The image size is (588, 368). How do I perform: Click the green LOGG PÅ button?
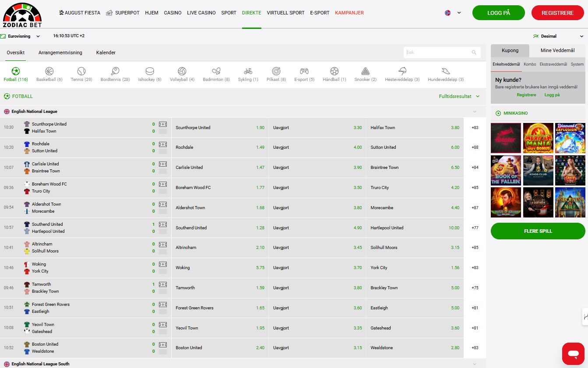click(x=498, y=13)
